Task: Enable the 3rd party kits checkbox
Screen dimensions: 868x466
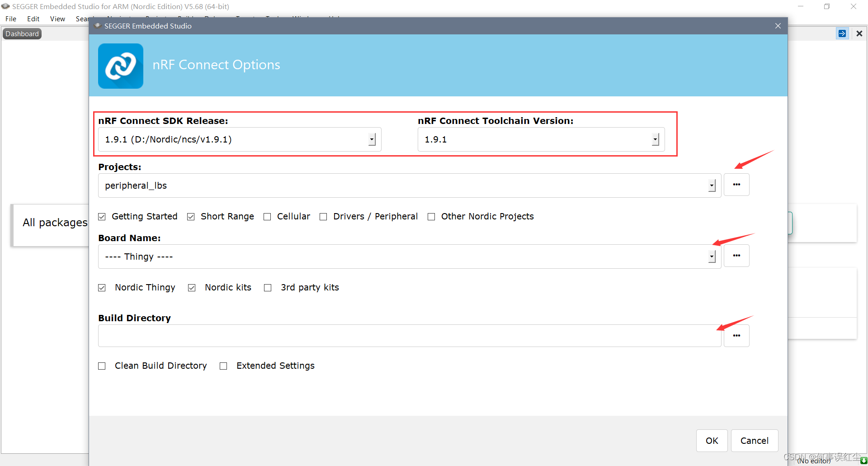Action: 268,288
